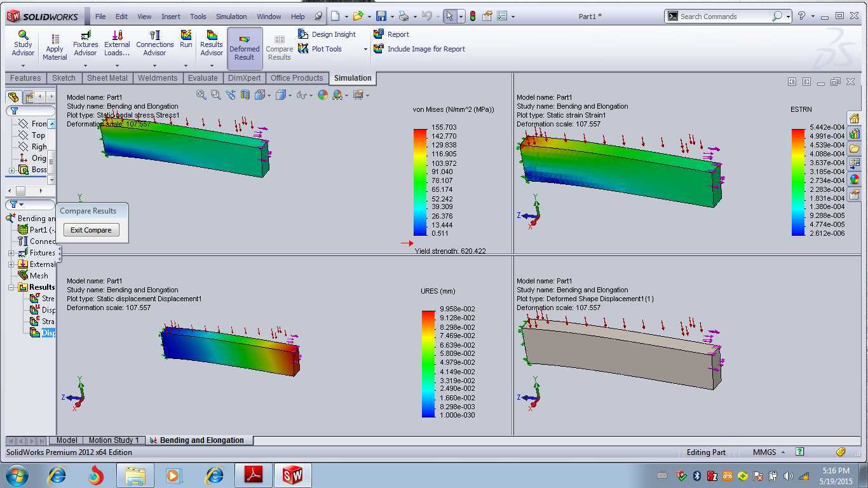
Task: Click the von Mises color legend bar
Action: [x=420, y=182]
